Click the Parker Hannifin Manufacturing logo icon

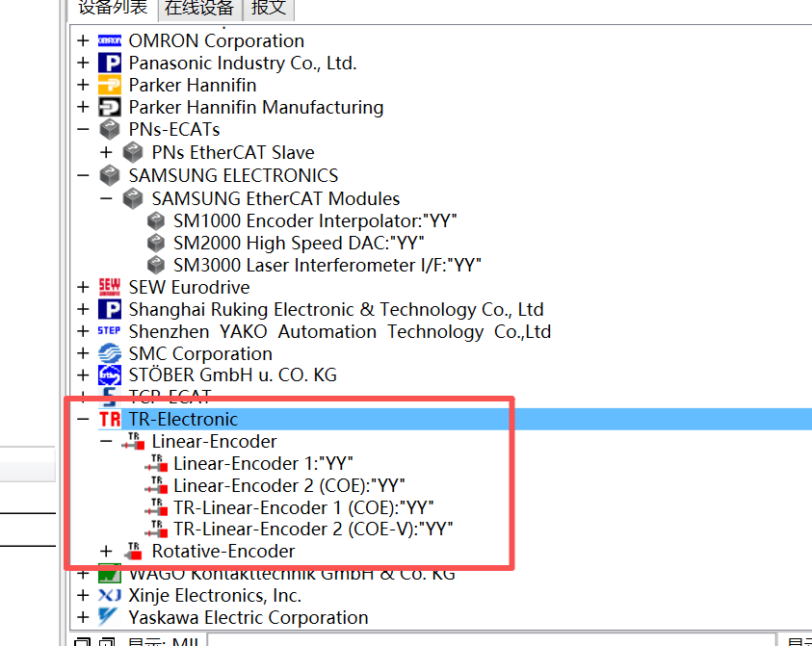(110, 107)
